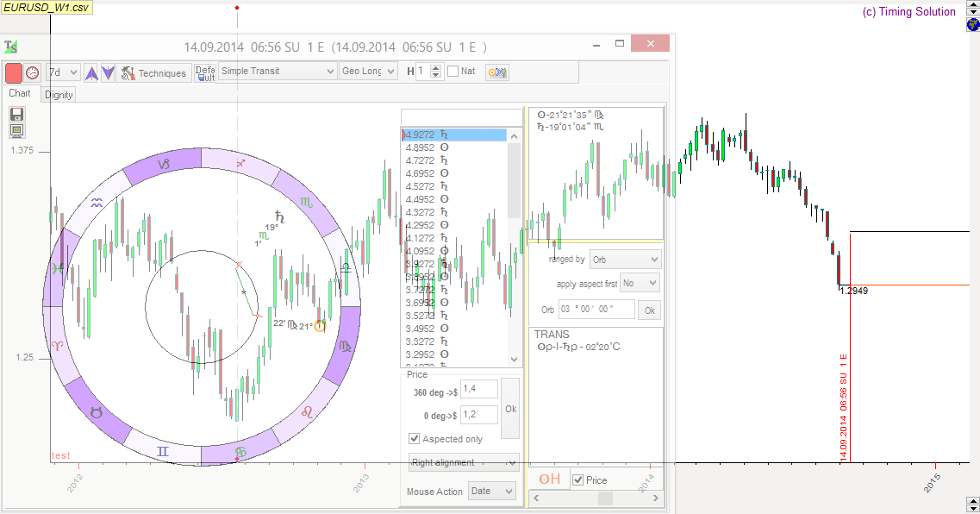Save the chart with floppy disk icon
980x514 pixels.
pos(16,114)
